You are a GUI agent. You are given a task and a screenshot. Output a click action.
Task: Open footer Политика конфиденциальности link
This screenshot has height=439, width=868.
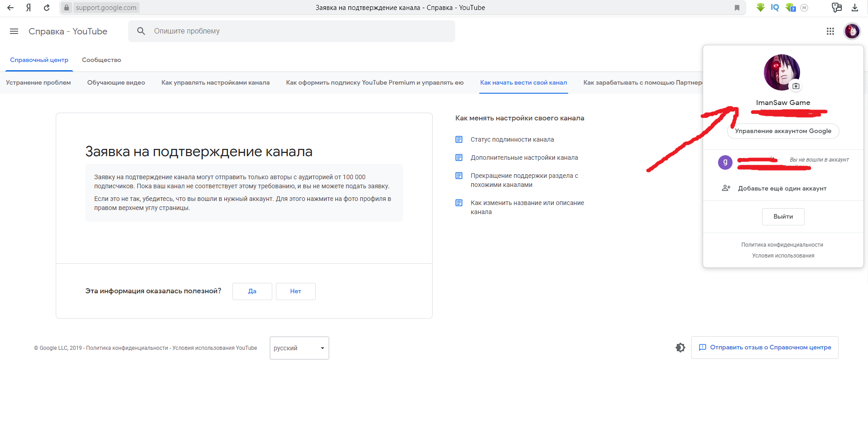point(127,348)
